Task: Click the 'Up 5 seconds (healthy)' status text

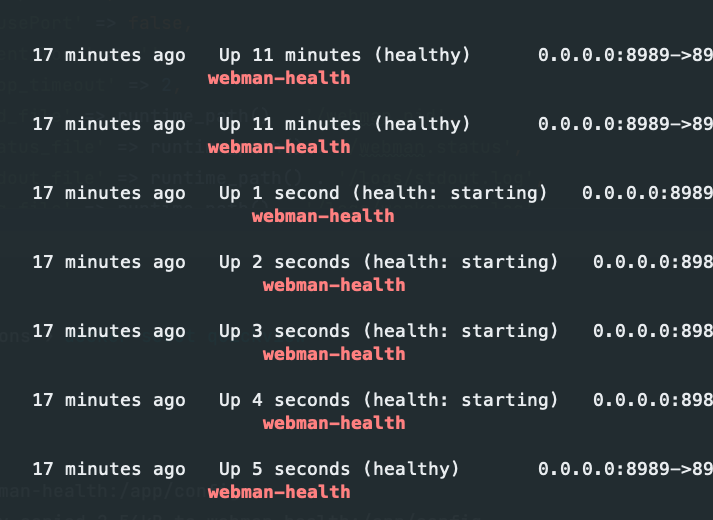Action: [339, 470]
